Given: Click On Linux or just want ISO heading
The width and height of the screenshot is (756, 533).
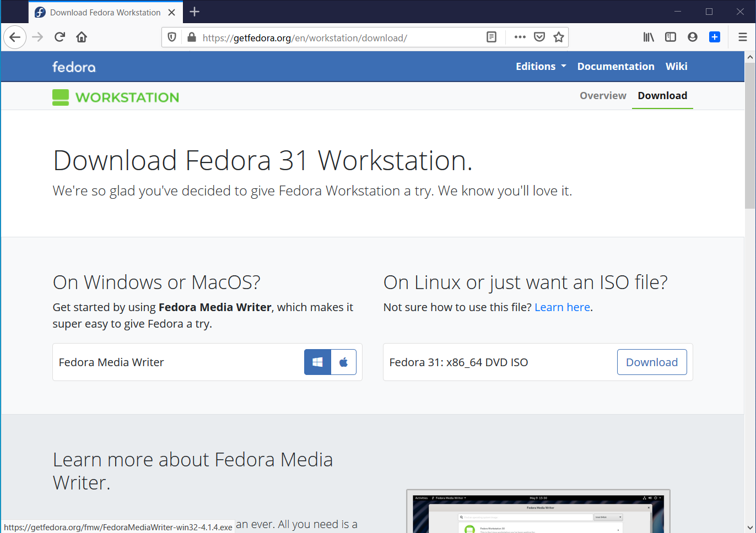Looking at the screenshot, I should 525,282.
